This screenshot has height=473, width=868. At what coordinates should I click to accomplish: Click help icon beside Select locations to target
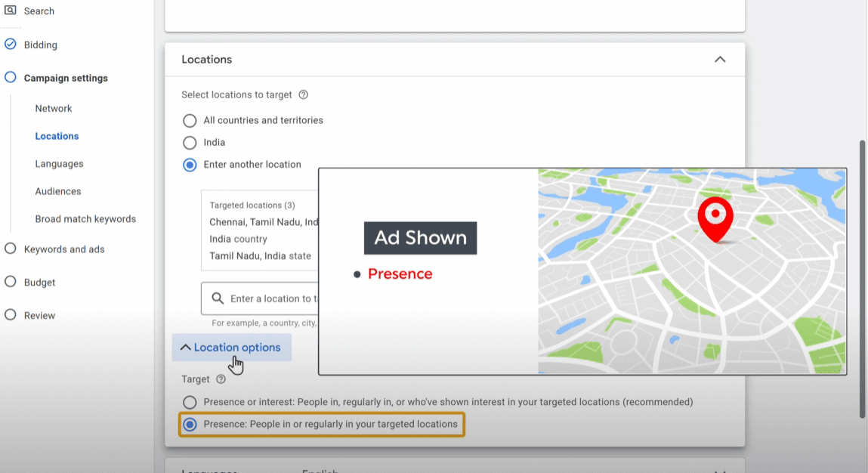[x=304, y=95]
